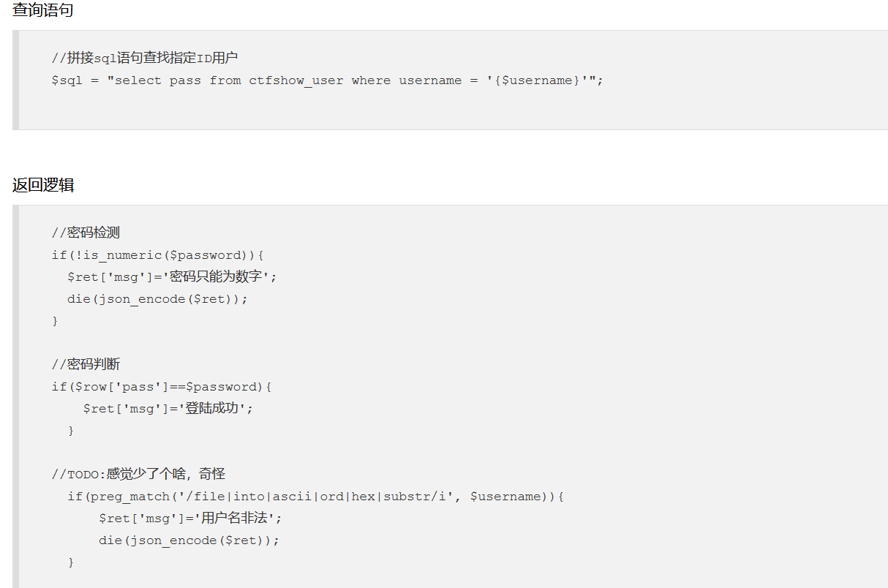Click the 密码检测 comment
888x588 pixels.
86,233
